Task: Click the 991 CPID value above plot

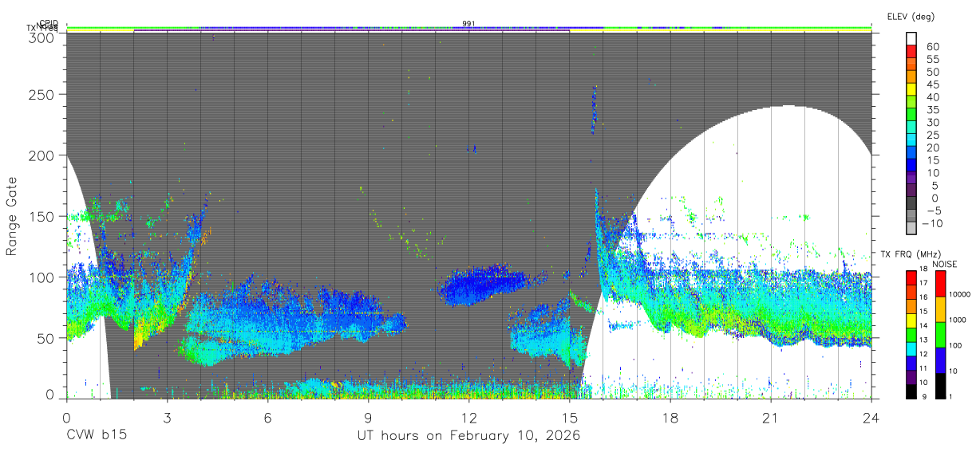Action: click(468, 24)
